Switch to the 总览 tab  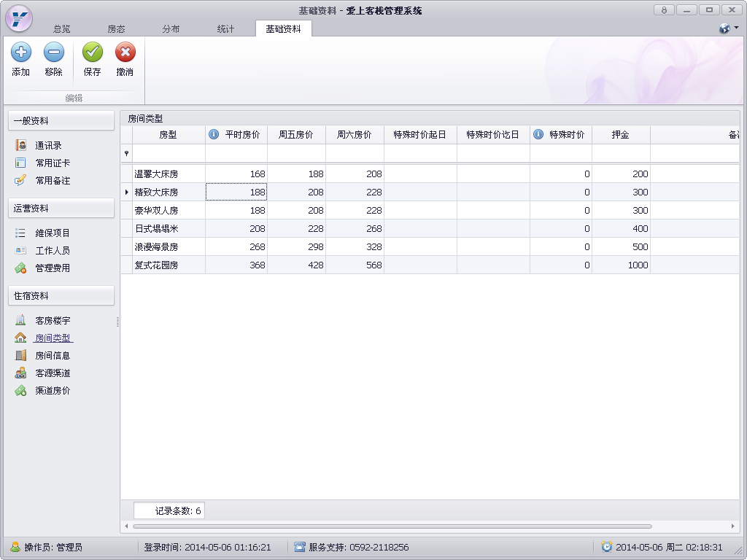[62, 29]
